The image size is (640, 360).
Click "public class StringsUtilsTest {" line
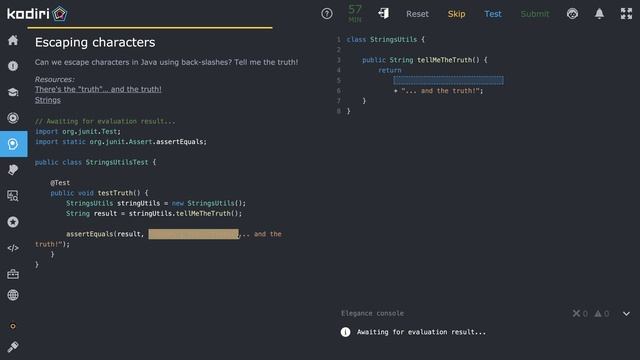[x=96, y=162]
